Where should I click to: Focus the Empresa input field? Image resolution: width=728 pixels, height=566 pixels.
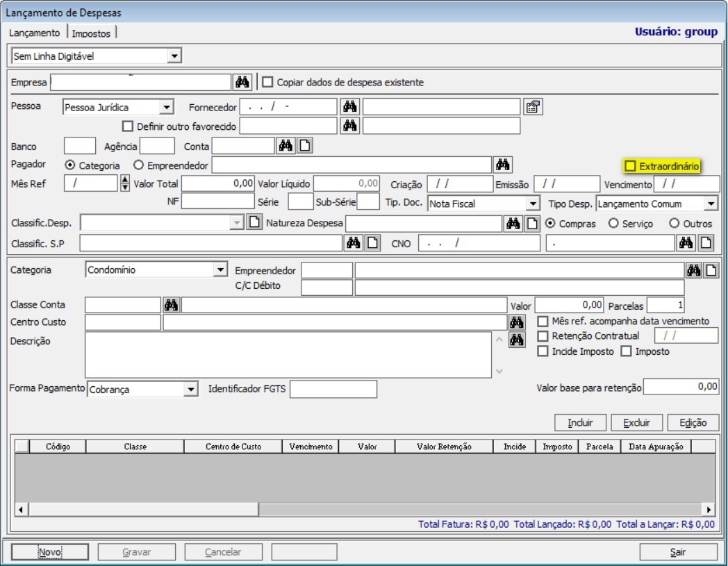click(140, 82)
